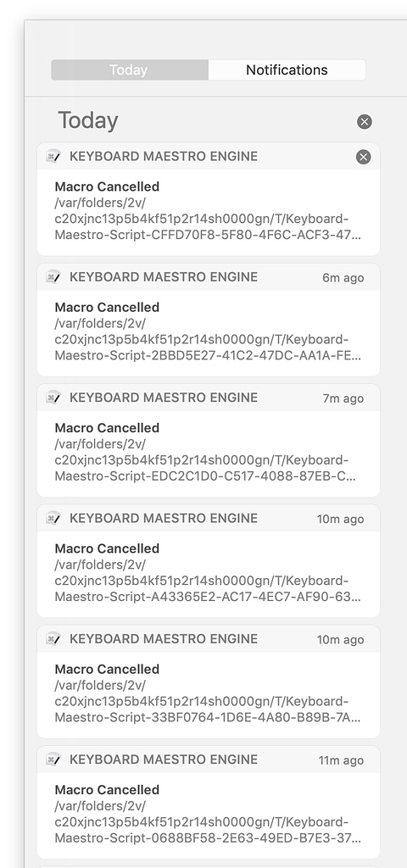This screenshot has width=407, height=868.
Task: Click Keyboard Maestro icon in 7m ago notification
Action: tap(53, 398)
